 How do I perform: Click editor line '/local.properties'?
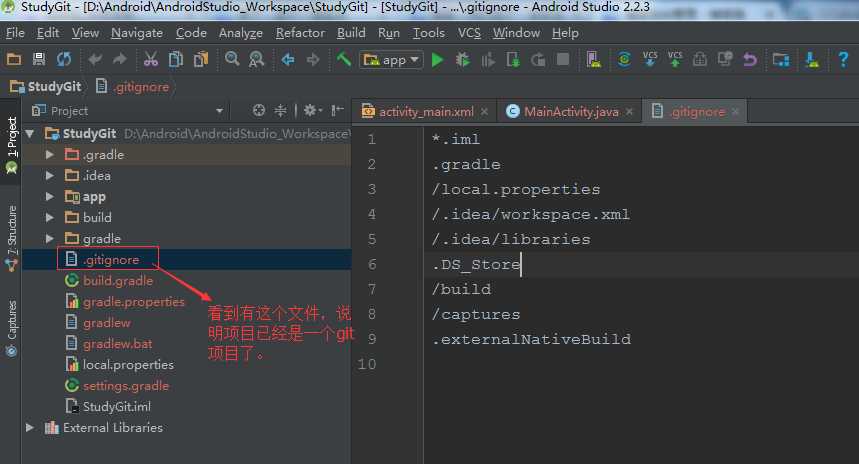[516, 190]
